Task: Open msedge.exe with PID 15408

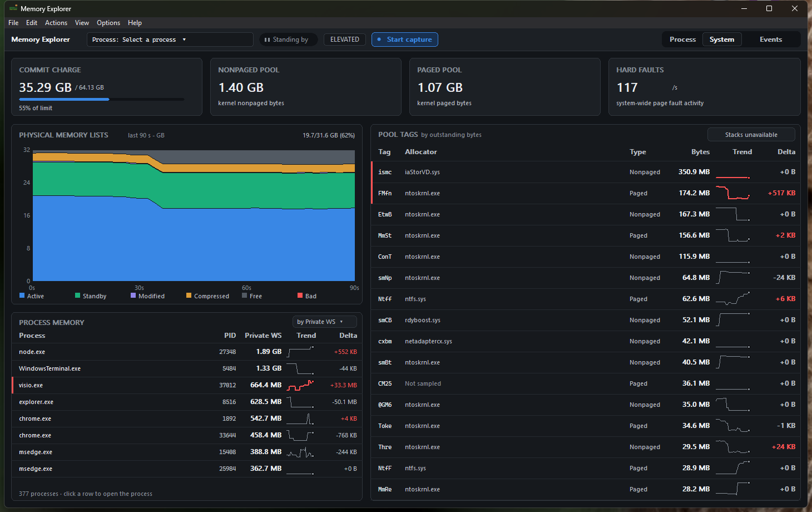Action: click(x=187, y=452)
